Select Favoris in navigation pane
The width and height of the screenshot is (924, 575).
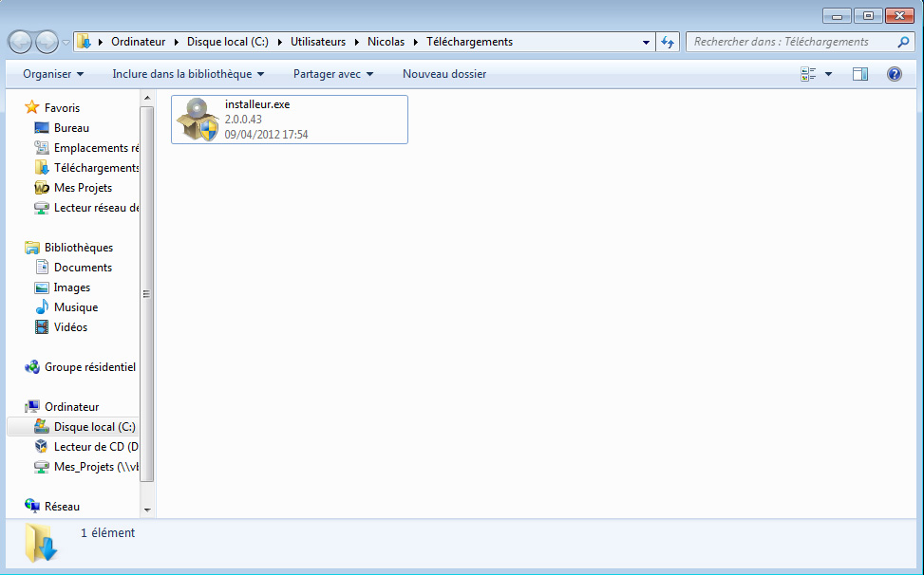pos(62,108)
